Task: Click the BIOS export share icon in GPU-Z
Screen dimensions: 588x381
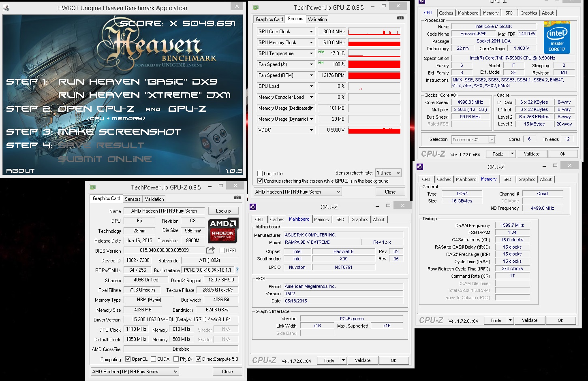Action: (210, 250)
